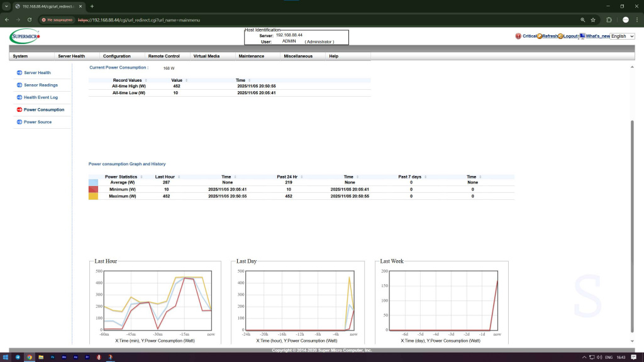The height and width of the screenshot is (362, 644).
Task: Sort power statistics by Last Hour
Action: [x=165, y=177]
